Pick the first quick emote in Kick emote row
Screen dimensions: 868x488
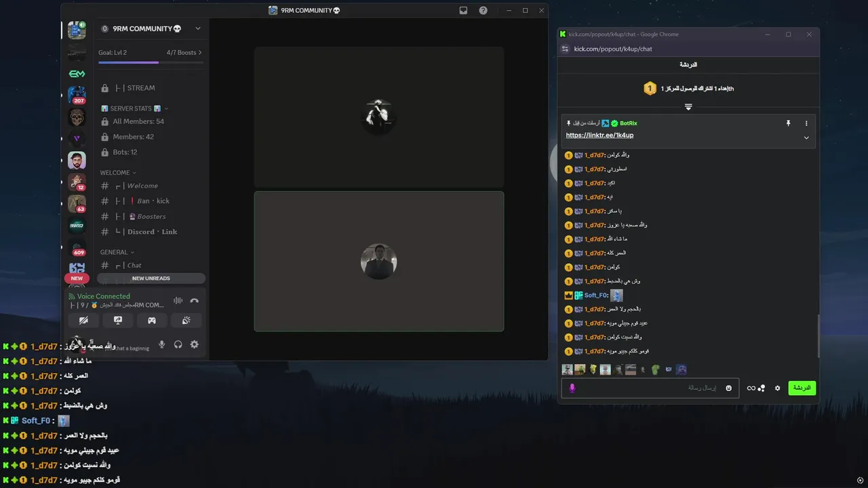(568, 369)
